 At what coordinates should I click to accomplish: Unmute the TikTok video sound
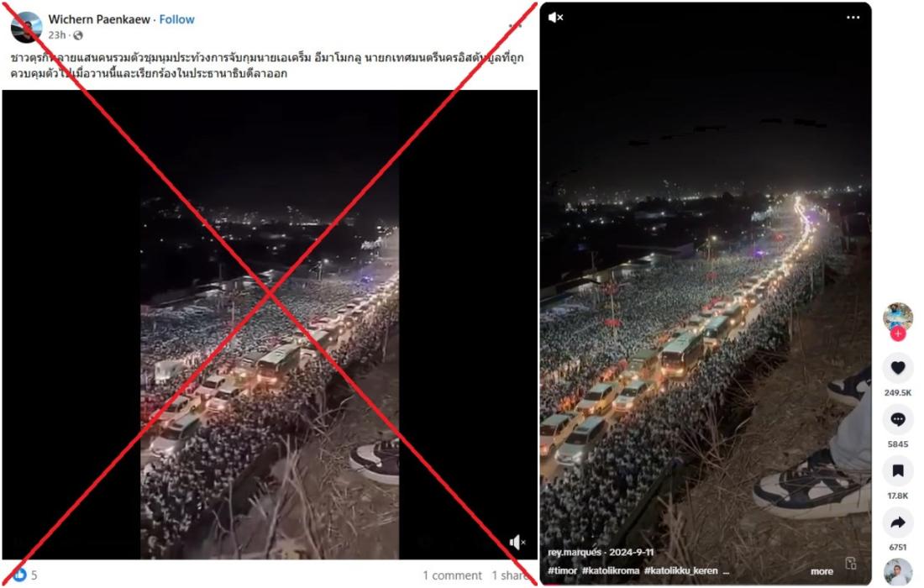tap(555, 18)
